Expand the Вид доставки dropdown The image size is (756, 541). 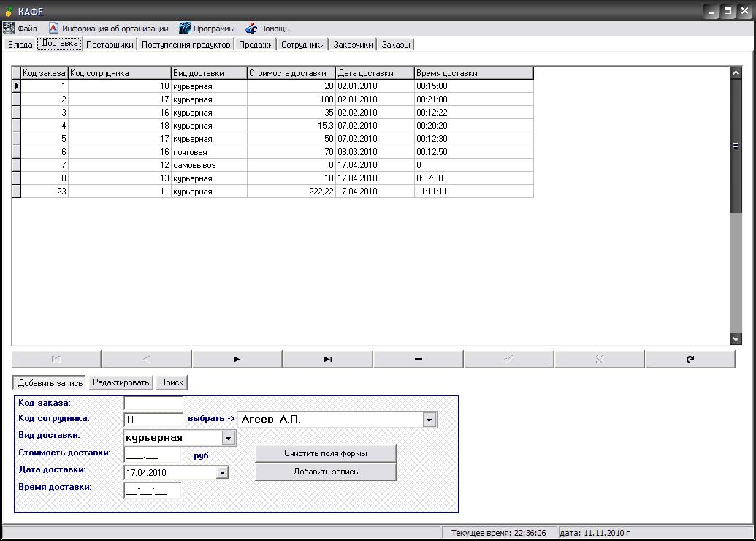(229, 438)
